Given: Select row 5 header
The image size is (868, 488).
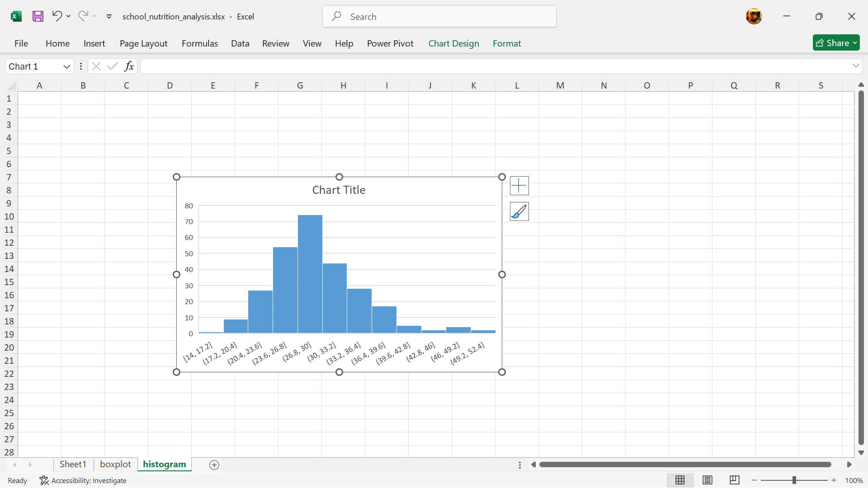Looking at the screenshot, I should (9, 151).
